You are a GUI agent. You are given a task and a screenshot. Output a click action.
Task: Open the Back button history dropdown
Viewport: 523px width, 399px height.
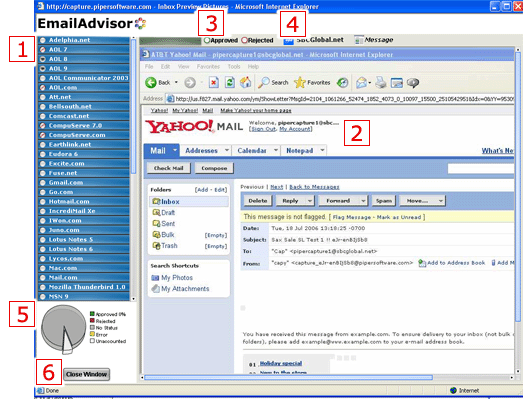click(x=176, y=82)
